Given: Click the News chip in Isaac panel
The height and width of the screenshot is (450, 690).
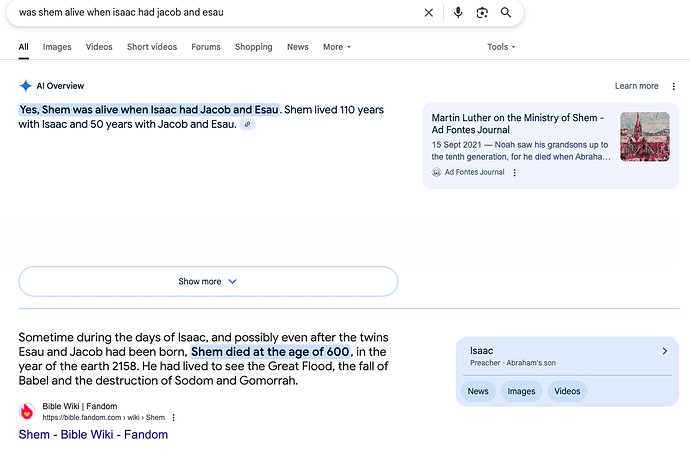Looking at the screenshot, I should [478, 391].
